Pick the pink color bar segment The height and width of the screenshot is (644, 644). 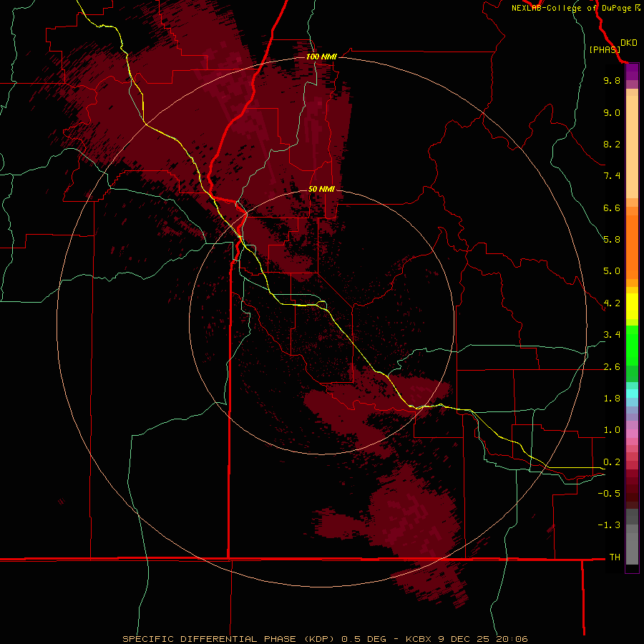(632, 434)
